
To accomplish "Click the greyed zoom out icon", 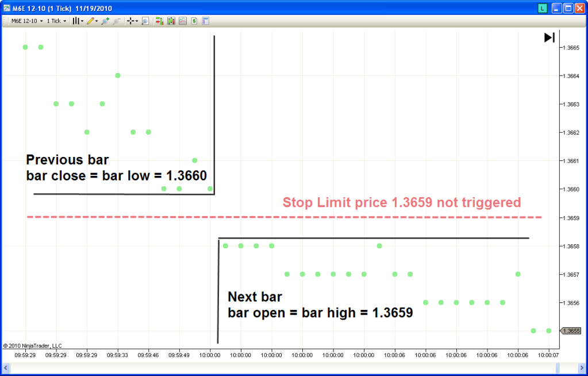I will (x=117, y=21).
